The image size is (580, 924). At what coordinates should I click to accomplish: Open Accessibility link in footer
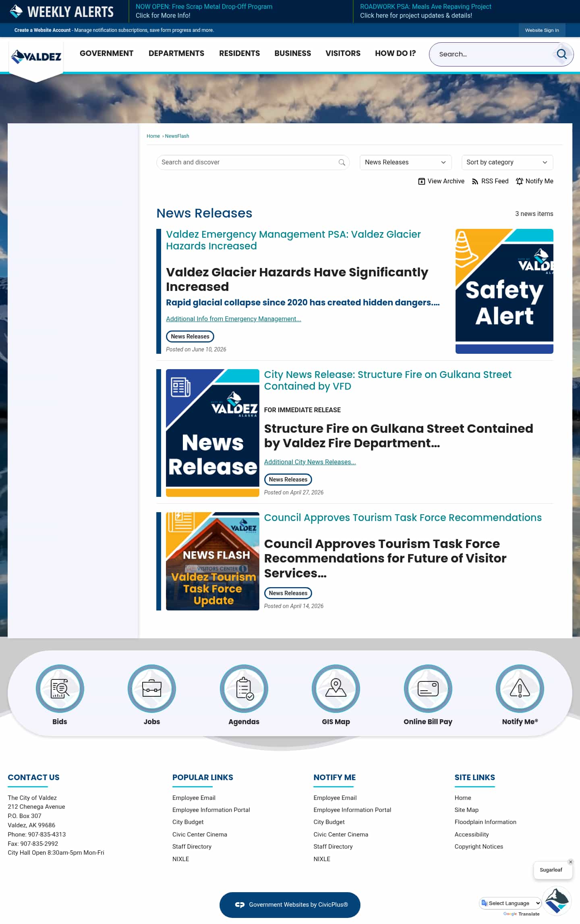pyautogui.click(x=471, y=835)
